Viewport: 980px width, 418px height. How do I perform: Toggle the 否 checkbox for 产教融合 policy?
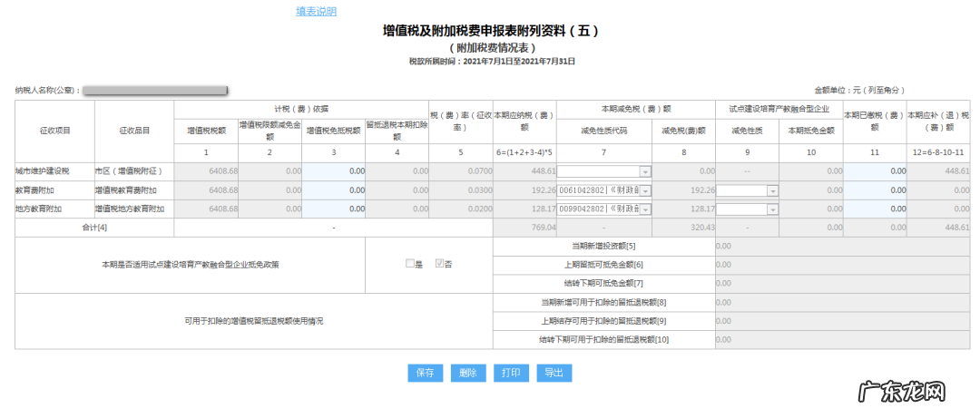(439, 264)
